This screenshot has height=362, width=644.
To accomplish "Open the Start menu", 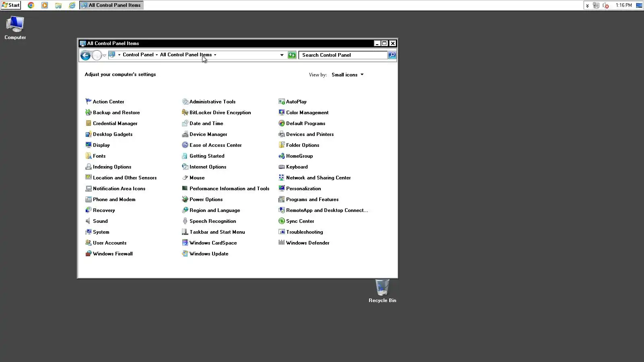I will tap(11, 5).
